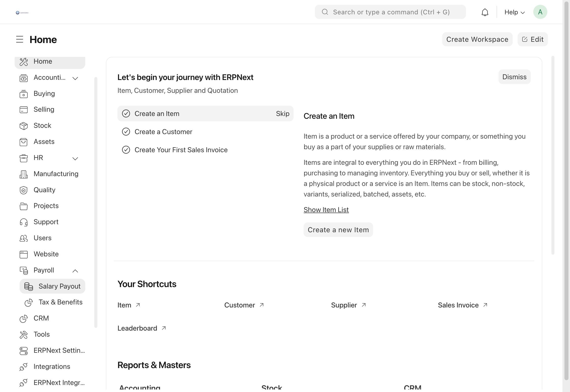
Task: Click the Stock box icon in sidebar
Action: point(24,126)
